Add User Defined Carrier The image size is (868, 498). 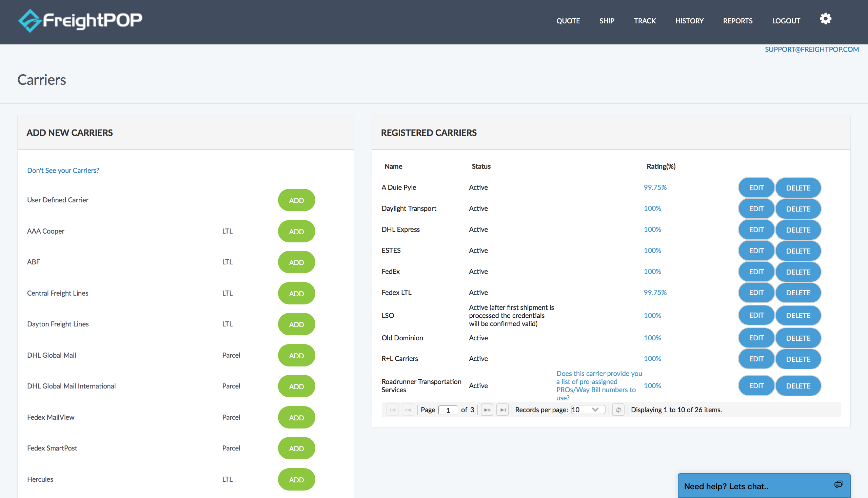296,200
